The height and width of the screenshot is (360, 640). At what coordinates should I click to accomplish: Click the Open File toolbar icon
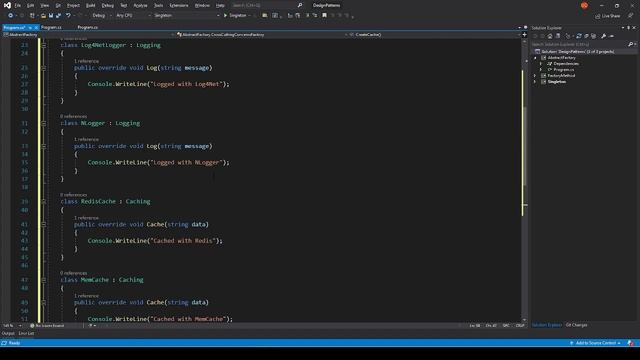[x=43, y=16]
